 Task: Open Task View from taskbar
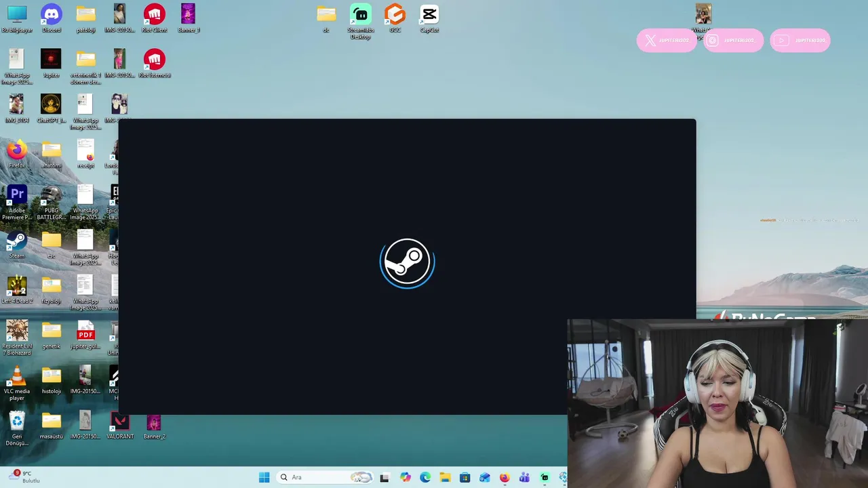384,477
